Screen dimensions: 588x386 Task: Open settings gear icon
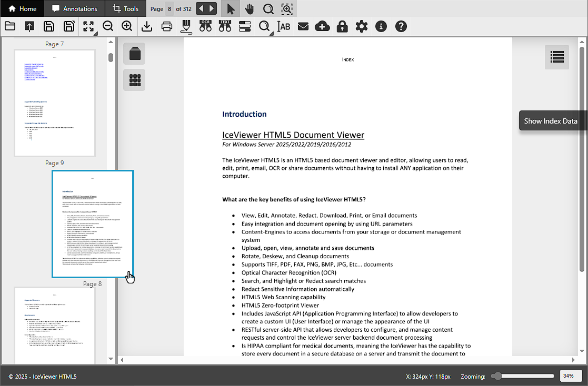pos(362,26)
